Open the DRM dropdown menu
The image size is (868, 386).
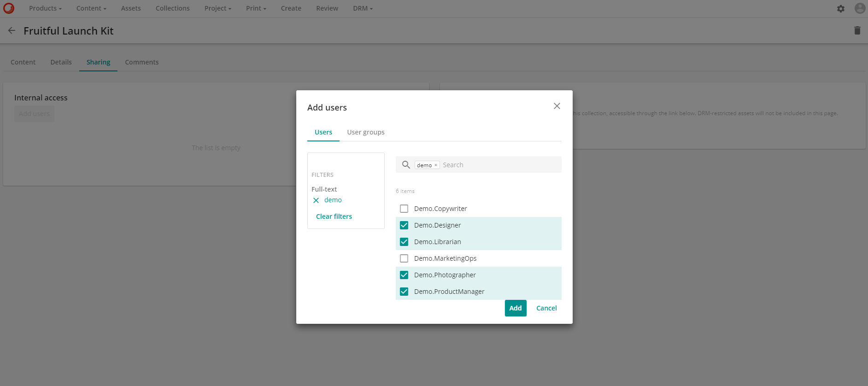[x=363, y=8]
